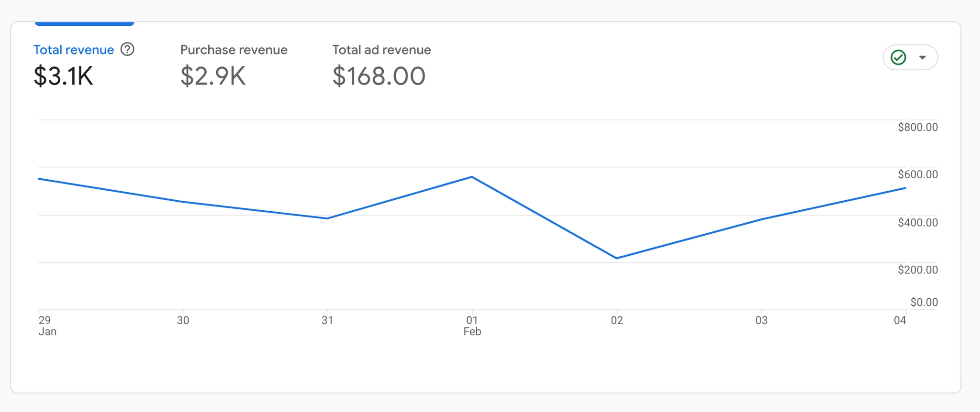Click the line peak at 01 Feb
Screen dimensions: 980x412
(472, 177)
